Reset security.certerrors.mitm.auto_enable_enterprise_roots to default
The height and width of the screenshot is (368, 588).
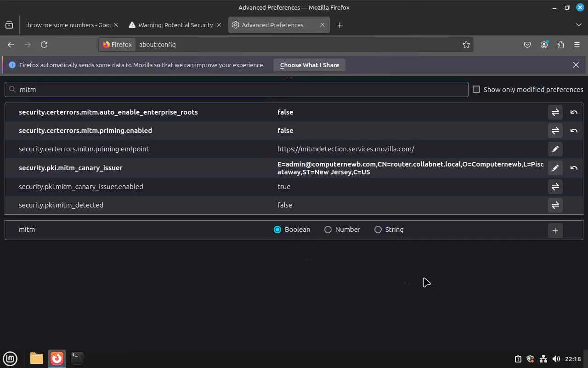click(574, 112)
